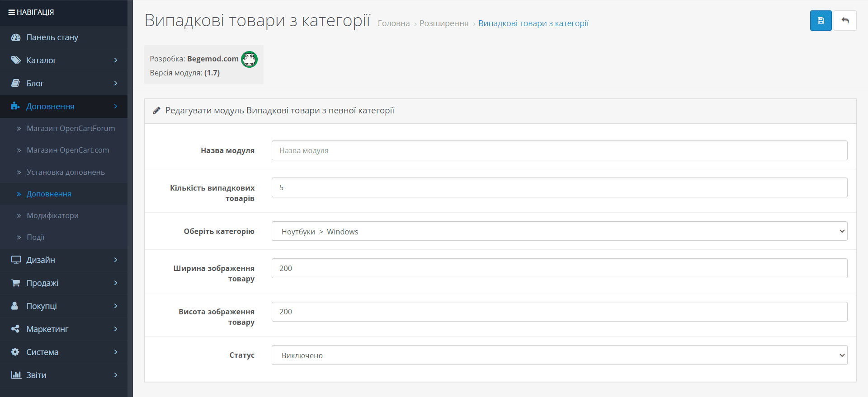Viewport: 868px width, 397px height.
Task: Expand Покупці submenu chevron
Action: tap(116, 306)
